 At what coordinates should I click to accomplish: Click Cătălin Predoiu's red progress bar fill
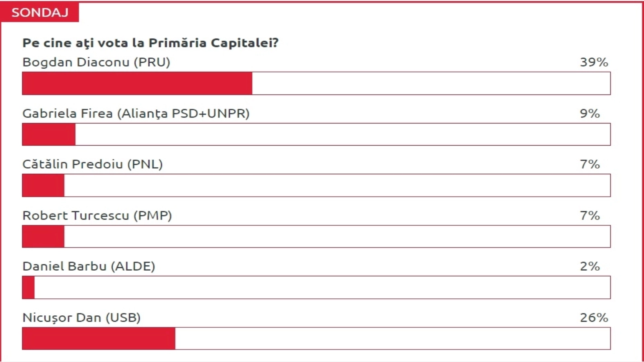pos(43,185)
